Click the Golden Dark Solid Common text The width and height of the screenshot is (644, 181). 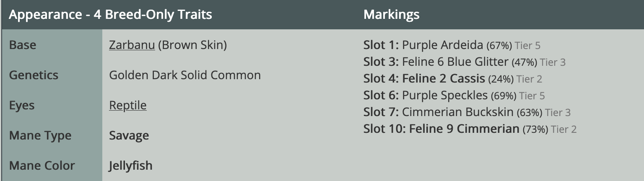click(184, 75)
